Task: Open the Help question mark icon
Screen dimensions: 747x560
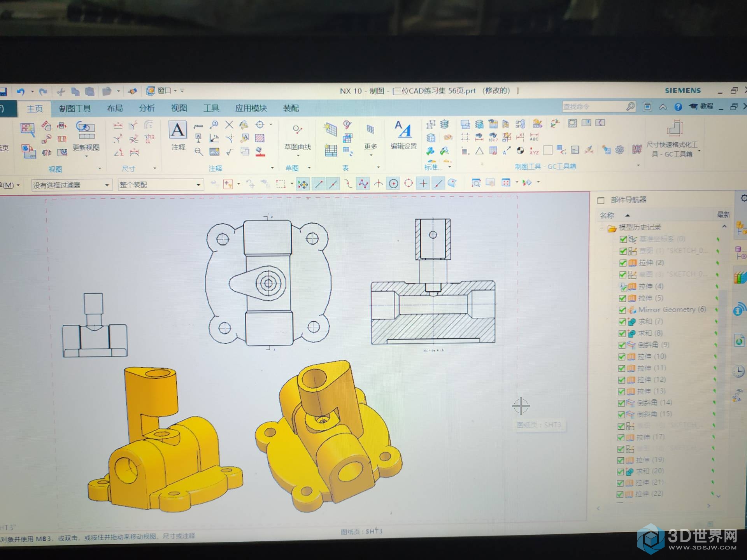Action: (678, 107)
